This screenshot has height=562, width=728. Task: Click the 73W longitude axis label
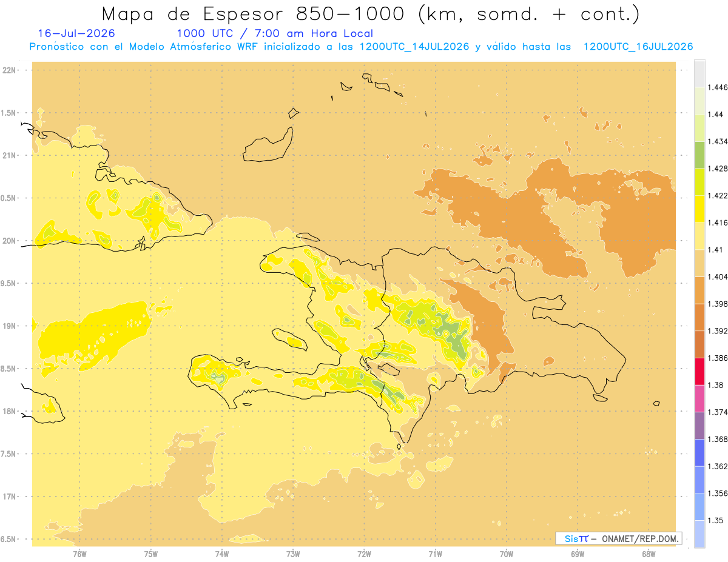click(293, 554)
